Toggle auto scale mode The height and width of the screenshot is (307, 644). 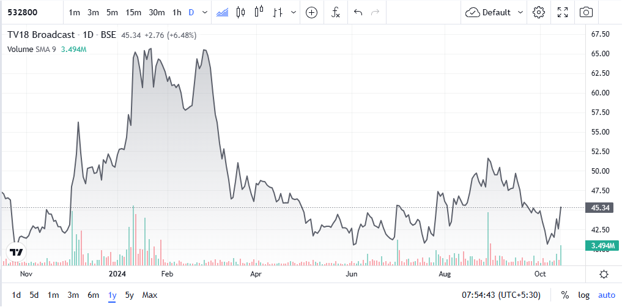point(607,295)
